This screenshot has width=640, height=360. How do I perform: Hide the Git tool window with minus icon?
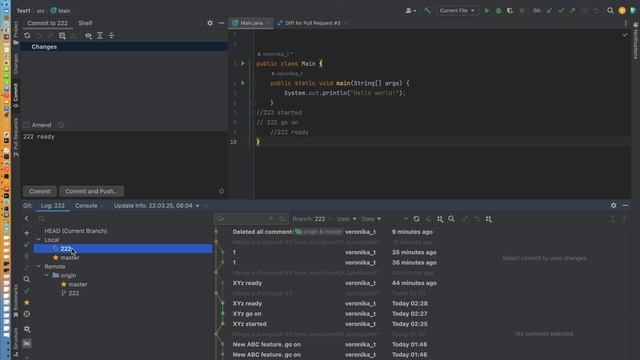click(x=625, y=206)
